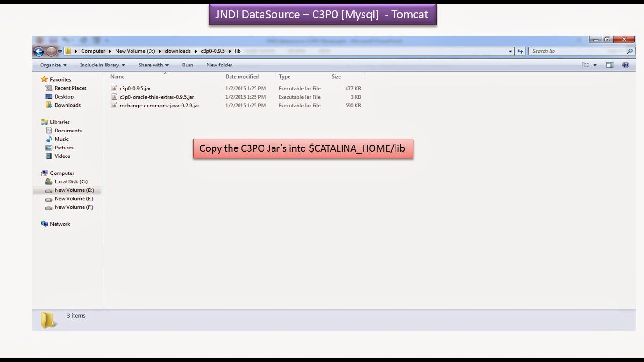Select lib in the address breadcrumb
The height and width of the screenshot is (362, 644).
coord(238,51)
